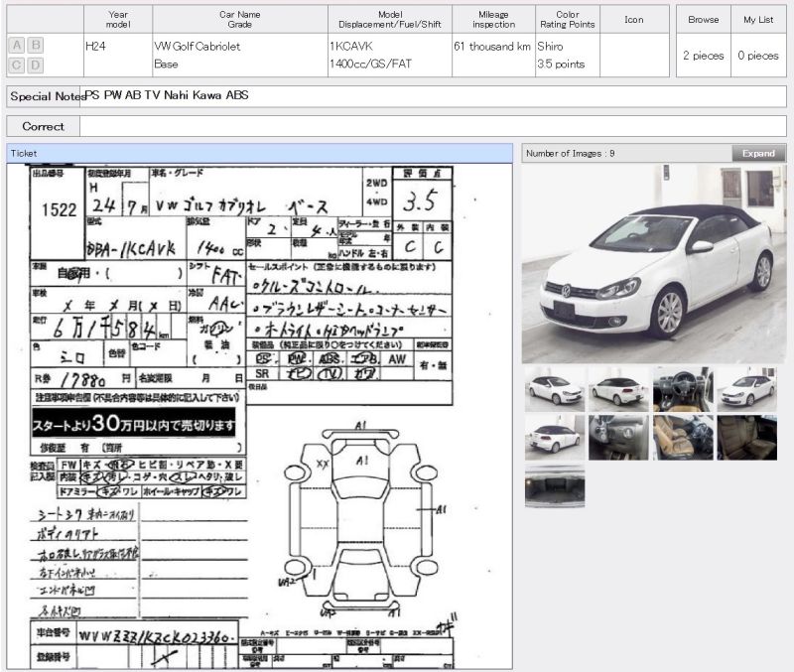Image resolution: width=794 pixels, height=672 pixels.
Task: Click the Correct field box
Action: (x=433, y=126)
